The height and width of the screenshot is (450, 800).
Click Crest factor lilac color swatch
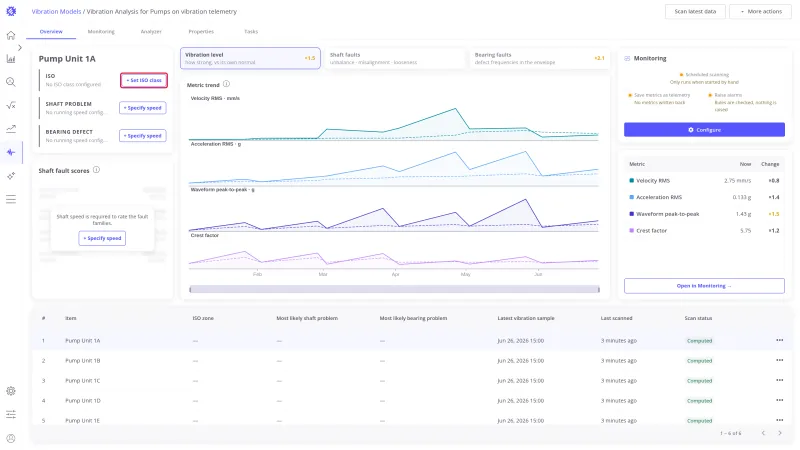(x=632, y=231)
